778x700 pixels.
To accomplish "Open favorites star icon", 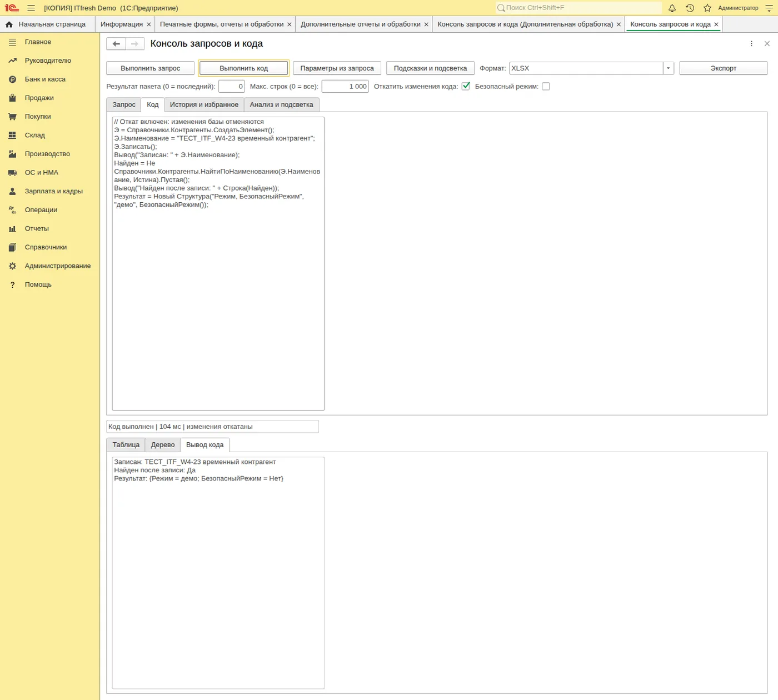I will coord(707,8).
